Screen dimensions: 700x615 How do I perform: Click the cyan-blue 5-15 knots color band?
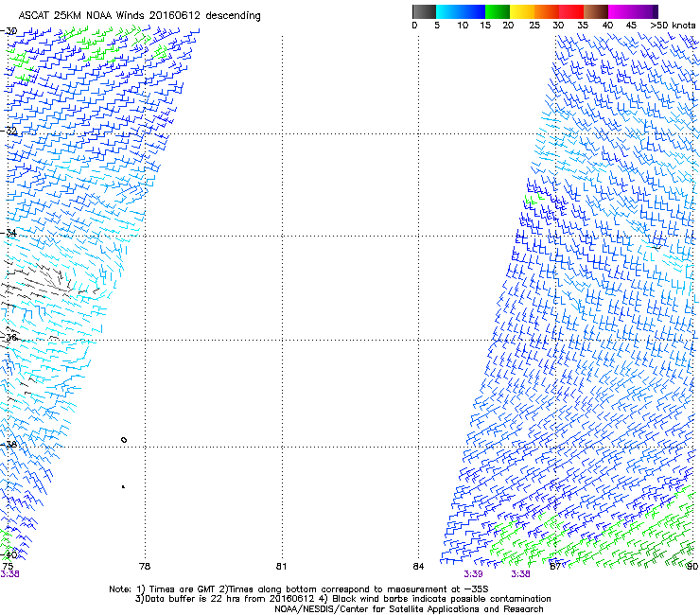tap(461, 11)
